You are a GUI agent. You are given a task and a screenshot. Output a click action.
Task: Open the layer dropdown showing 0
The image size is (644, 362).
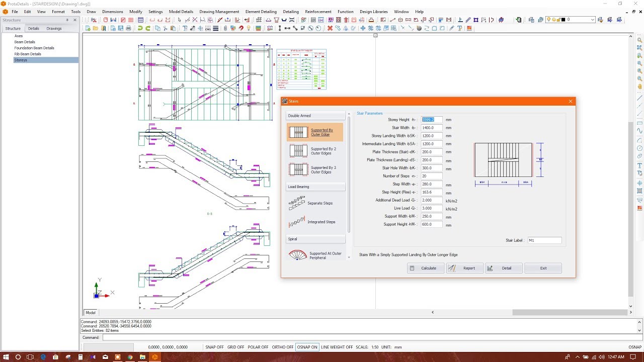tap(593, 20)
